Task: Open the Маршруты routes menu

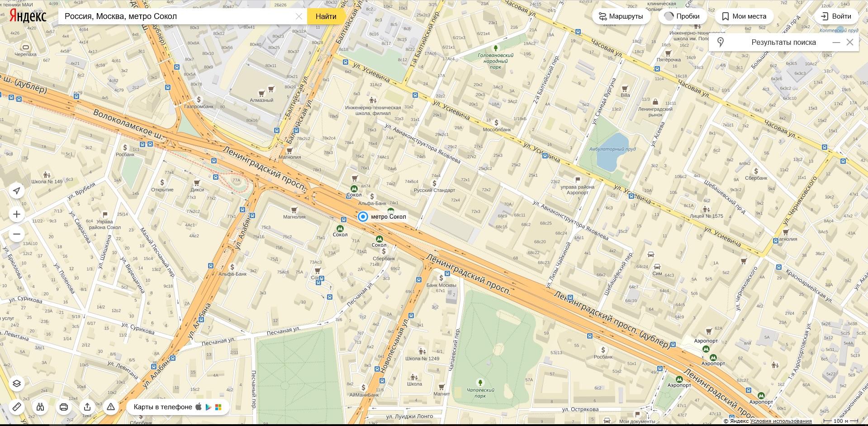Action: (x=621, y=16)
